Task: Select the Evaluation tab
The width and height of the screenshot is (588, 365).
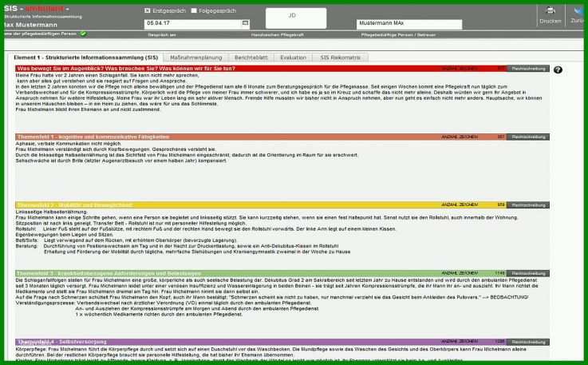Action: pos(294,58)
